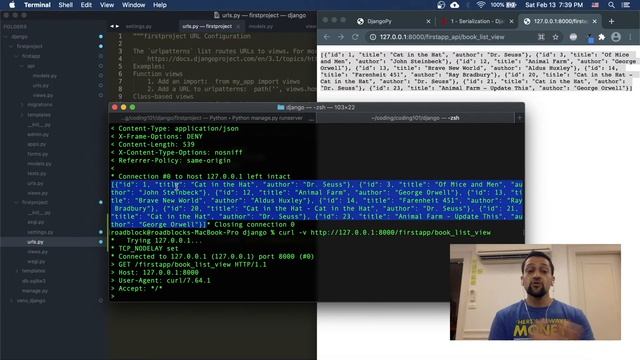
Task: Reload the browser page
Action: (355, 37)
